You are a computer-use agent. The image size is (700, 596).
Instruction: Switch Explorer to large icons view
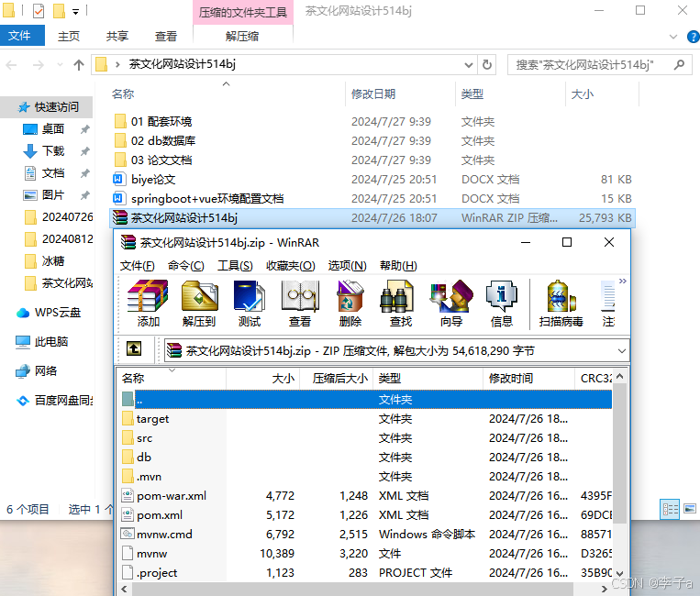click(690, 509)
